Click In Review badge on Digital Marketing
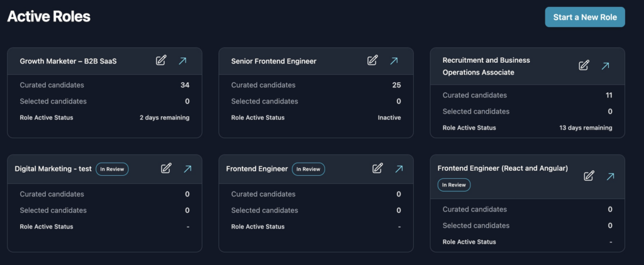Viewport: 644px width, 265px height. [113, 169]
